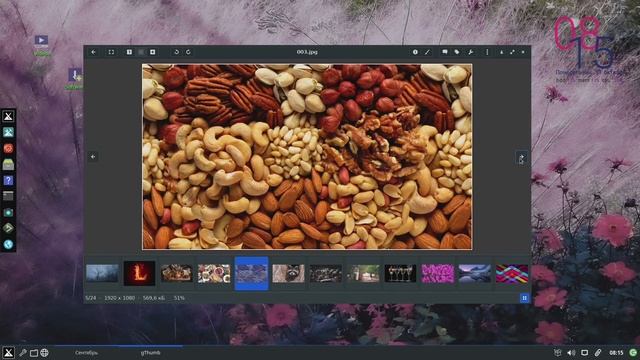This screenshot has height=360, width=640.
Task: Rotate image counterclockwise
Action: [176, 52]
